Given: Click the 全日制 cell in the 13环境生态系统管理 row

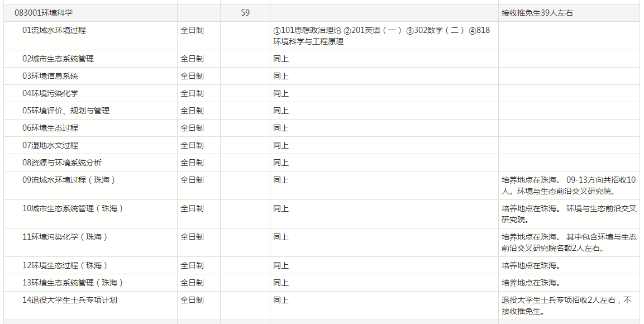Looking at the screenshot, I should (x=192, y=283).
